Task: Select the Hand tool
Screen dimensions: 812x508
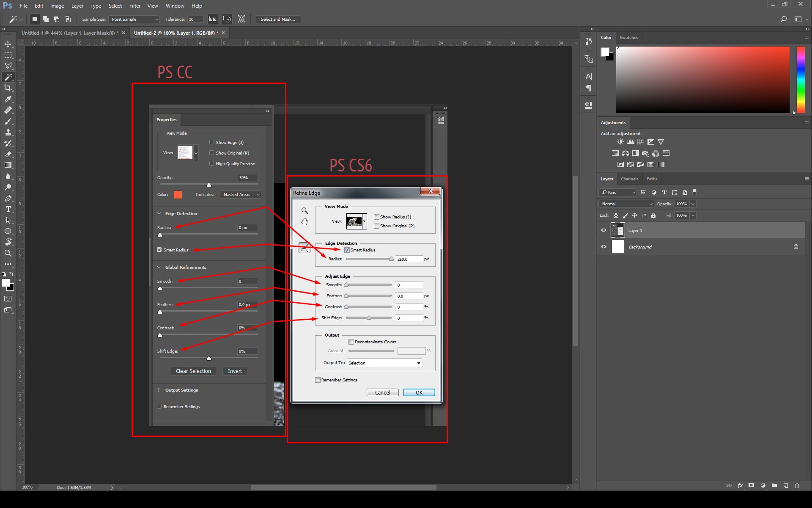Action: tap(8, 242)
